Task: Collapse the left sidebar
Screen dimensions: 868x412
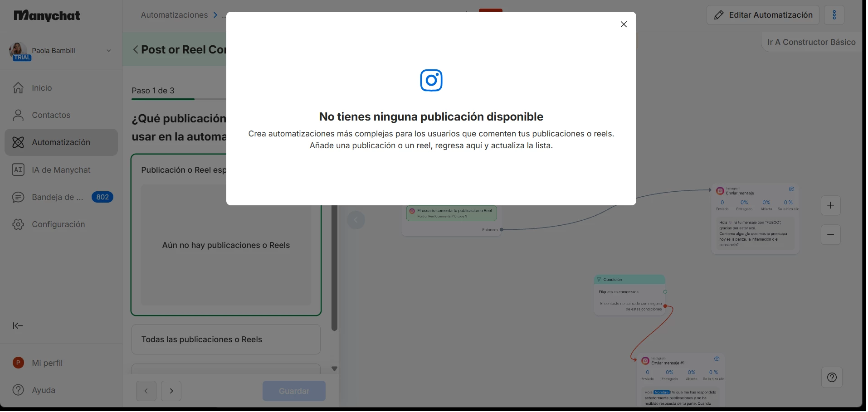Action: click(x=18, y=326)
